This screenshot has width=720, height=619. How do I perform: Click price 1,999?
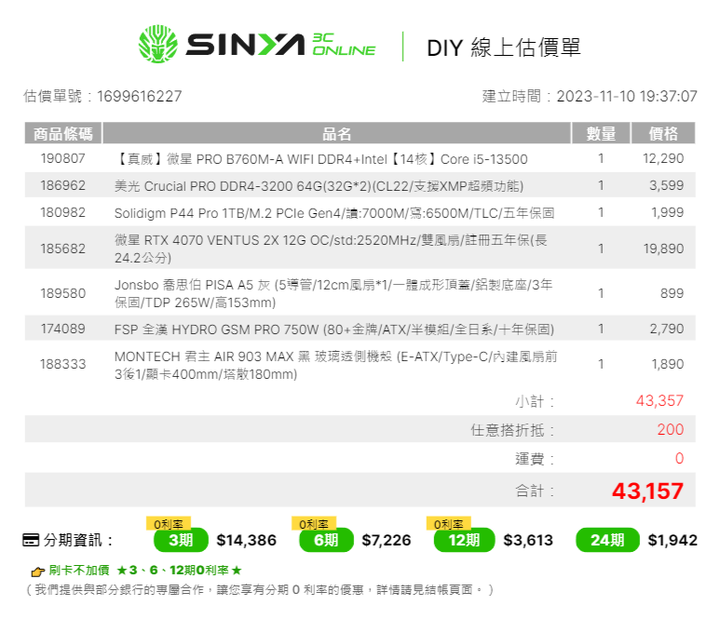click(x=667, y=213)
